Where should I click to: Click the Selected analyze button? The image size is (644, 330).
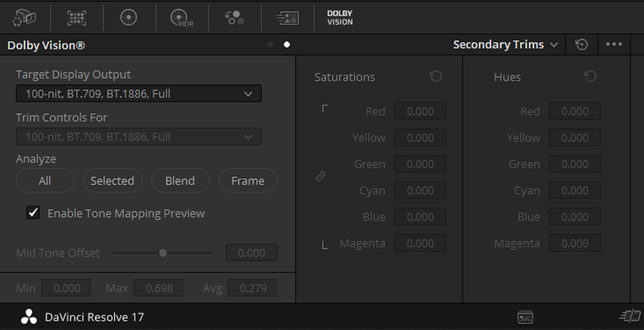click(113, 180)
